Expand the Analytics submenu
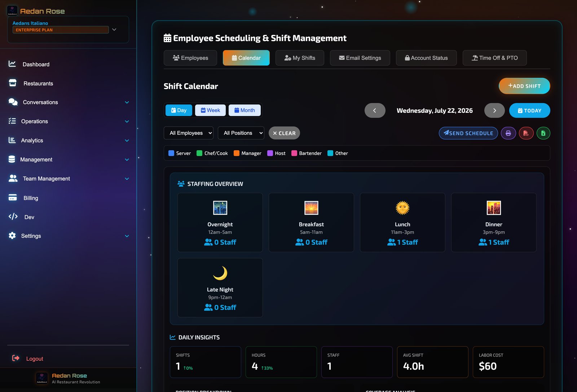Image resolution: width=577 pixels, height=392 pixels. [x=127, y=141]
